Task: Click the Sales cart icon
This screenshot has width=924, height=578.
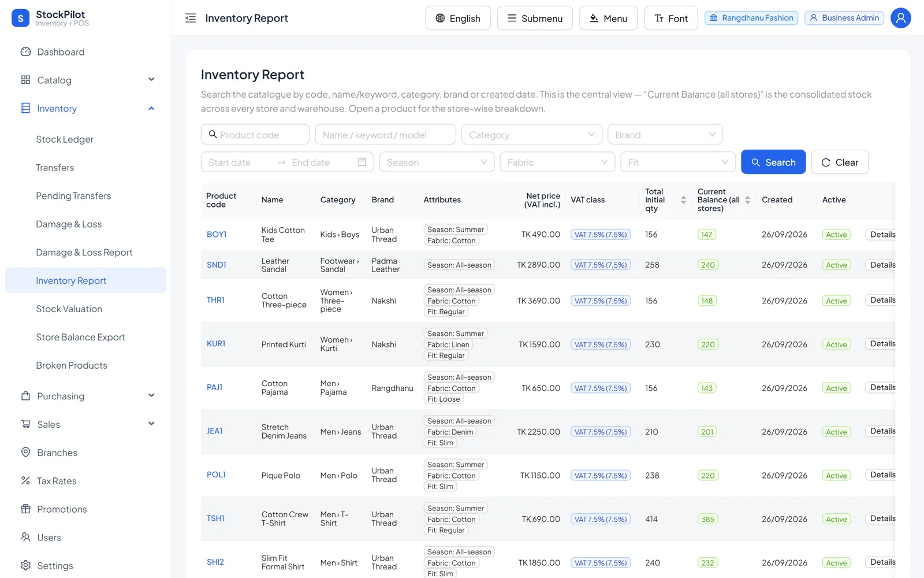Action: [25, 424]
